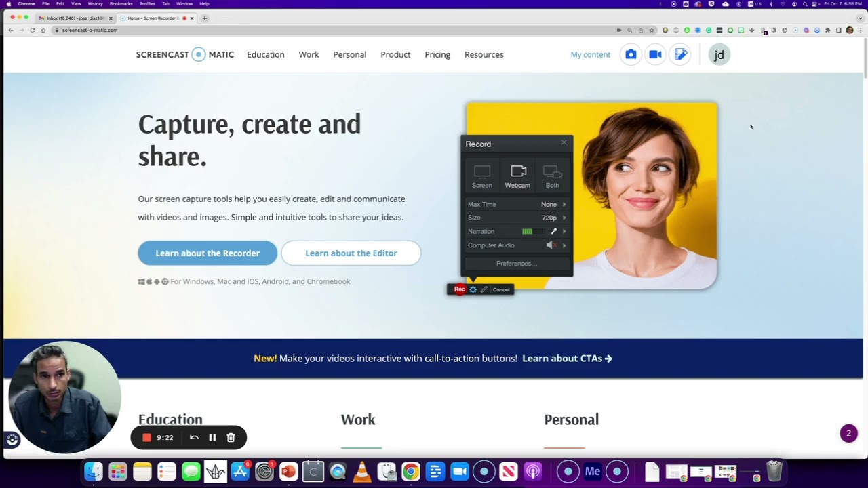Open the screenshot camera tool in header
The image size is (868, 488).
point(631,54)
